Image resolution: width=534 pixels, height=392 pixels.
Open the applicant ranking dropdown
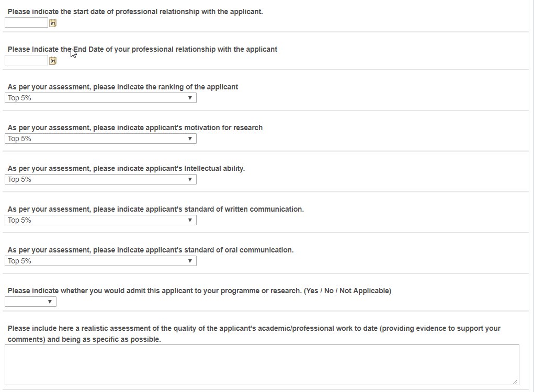(100, 98)
